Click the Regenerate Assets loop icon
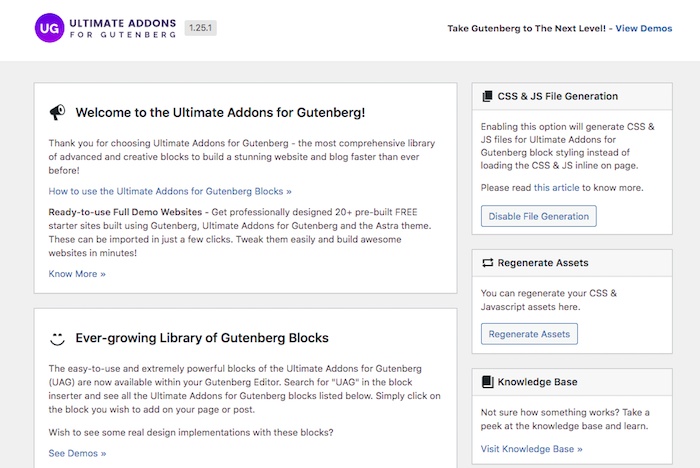This screenshot has width=700, height=468. (488, 263)
